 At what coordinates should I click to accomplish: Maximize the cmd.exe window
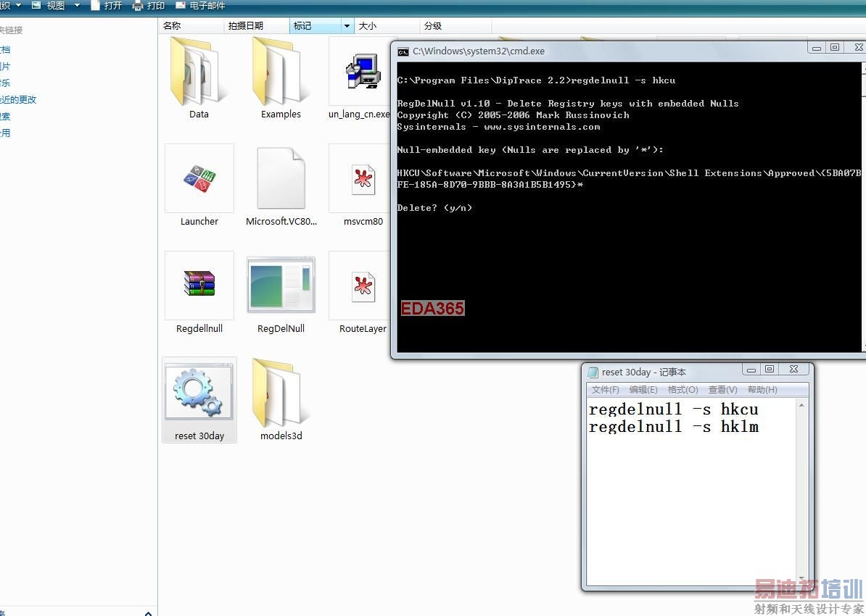pos(835,48)
